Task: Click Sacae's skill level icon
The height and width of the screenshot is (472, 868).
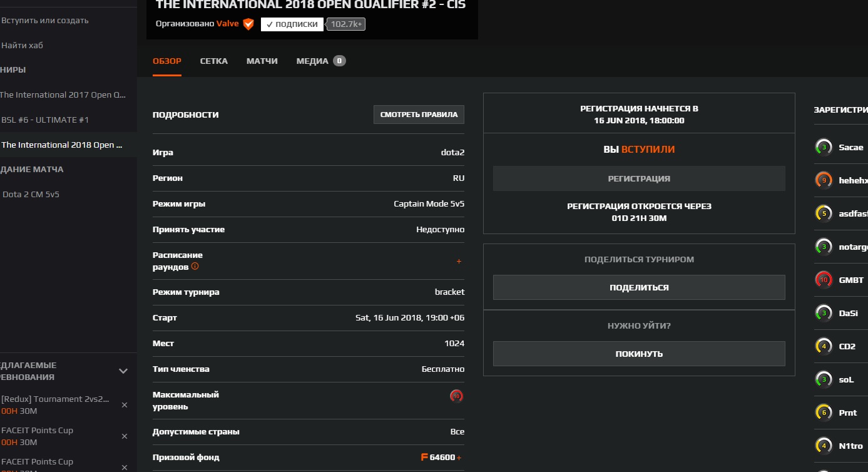Action: pos(824,147)
